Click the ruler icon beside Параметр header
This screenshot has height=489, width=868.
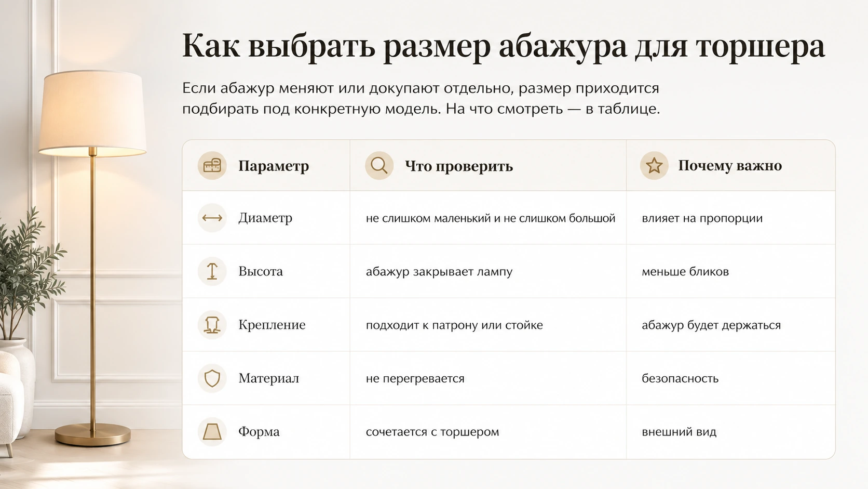(x=212, y=166)
